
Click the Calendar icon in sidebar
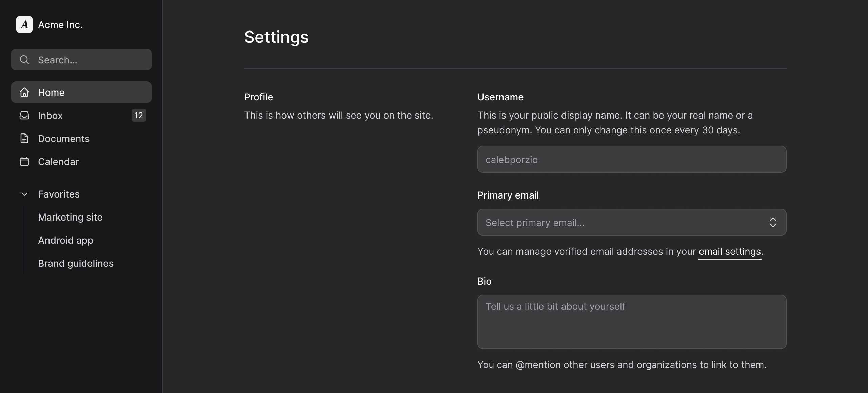[x=24, y=161]
